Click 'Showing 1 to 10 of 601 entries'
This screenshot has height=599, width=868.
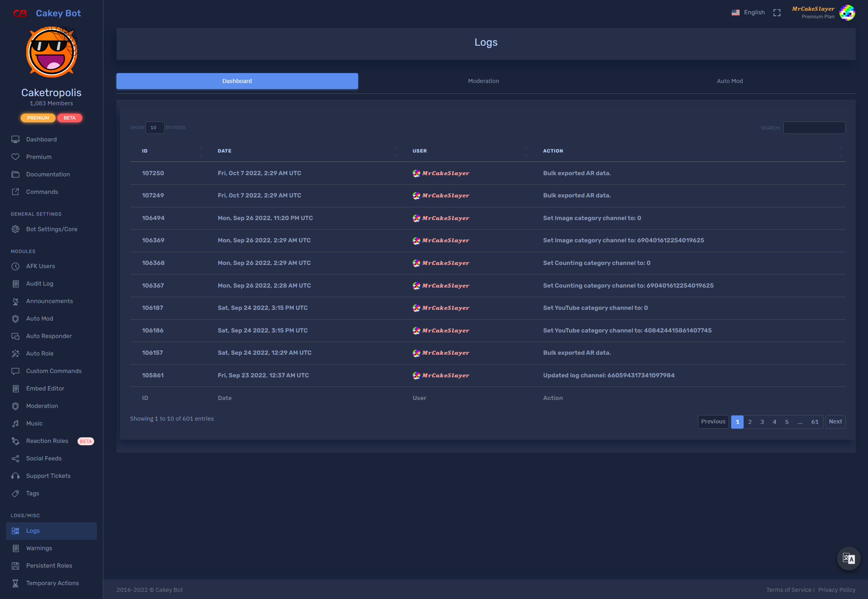172,419
